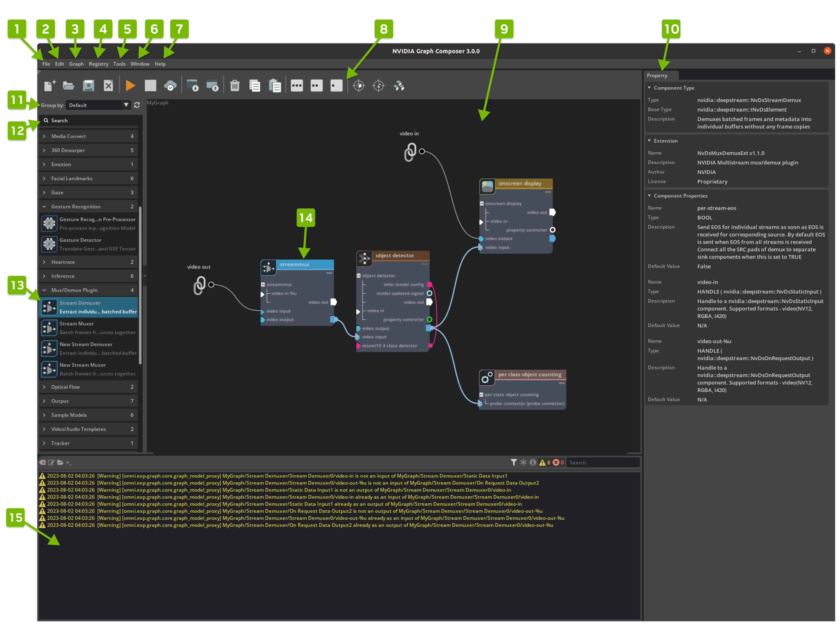Viewport: 840px width, 630px height.
Task: Open the Help menu
Action: tap(160, 64)
